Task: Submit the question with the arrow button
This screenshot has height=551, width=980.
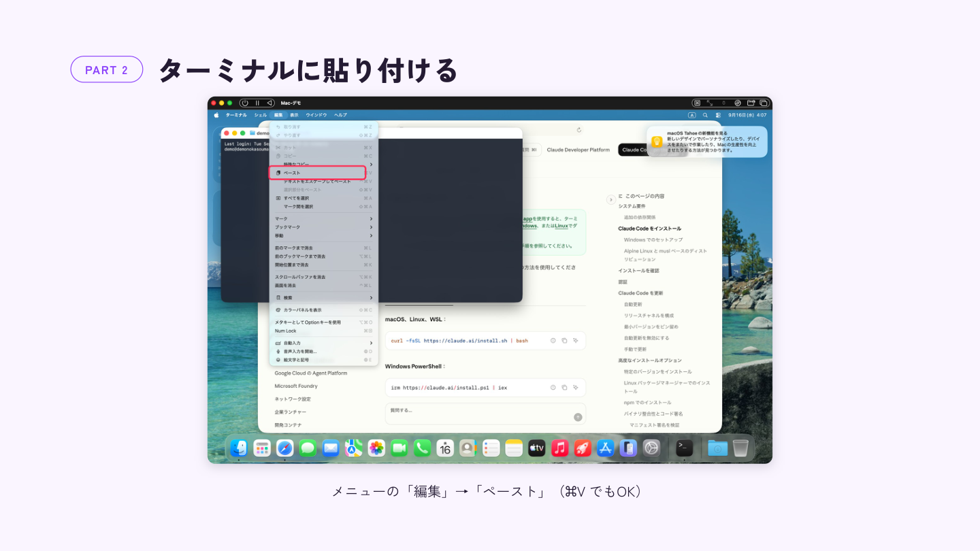Action: (578, 417)
